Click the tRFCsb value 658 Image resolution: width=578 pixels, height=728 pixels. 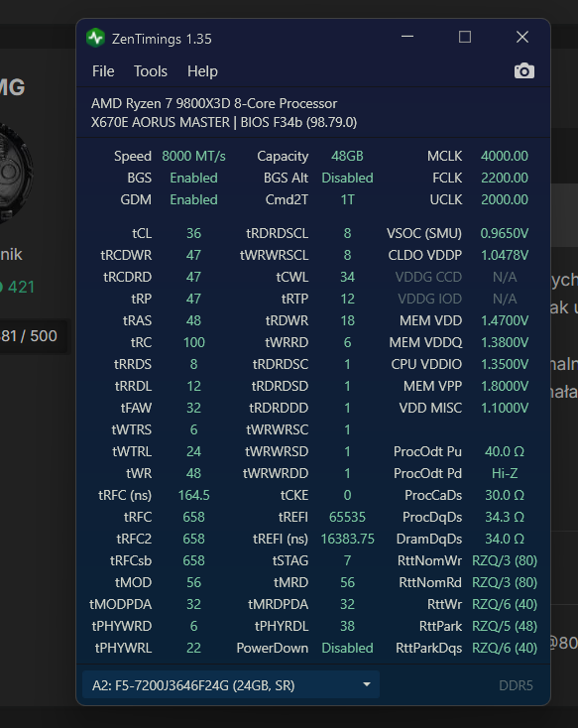[193, 560]
